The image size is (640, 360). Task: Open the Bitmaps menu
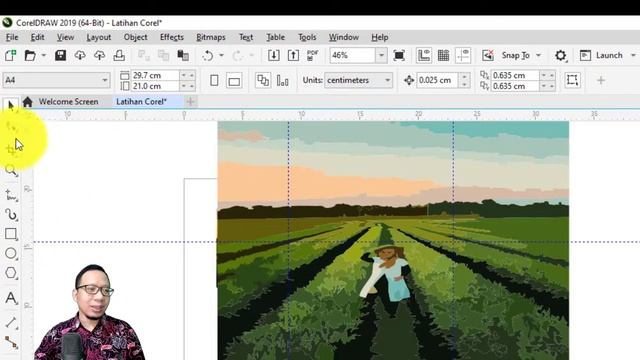211,37
